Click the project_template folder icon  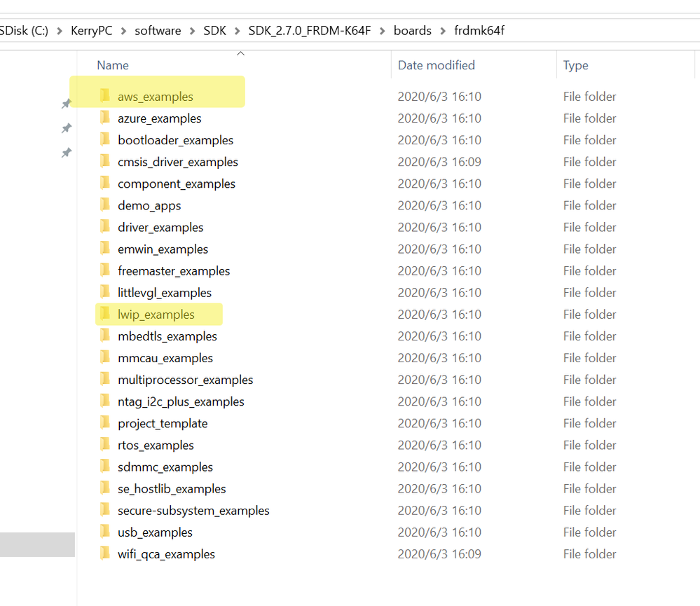pyautogui.click(x=105, y=422)
